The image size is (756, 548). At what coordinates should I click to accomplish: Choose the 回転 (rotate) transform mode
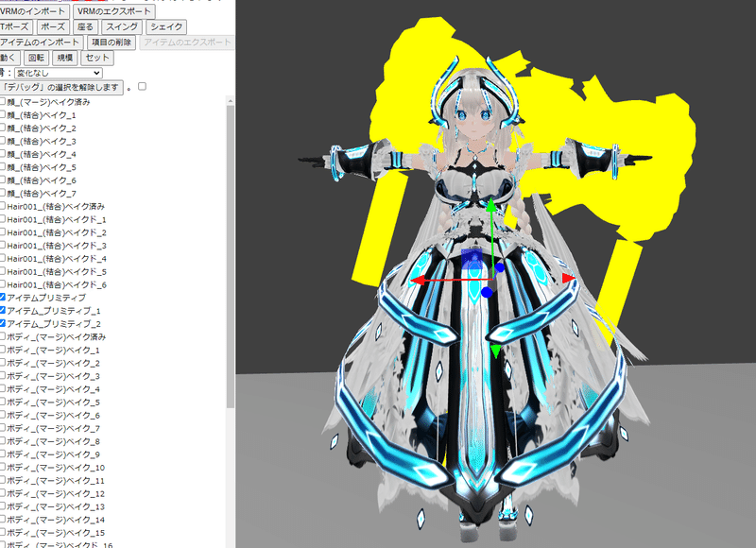click(x=36, y=58)
